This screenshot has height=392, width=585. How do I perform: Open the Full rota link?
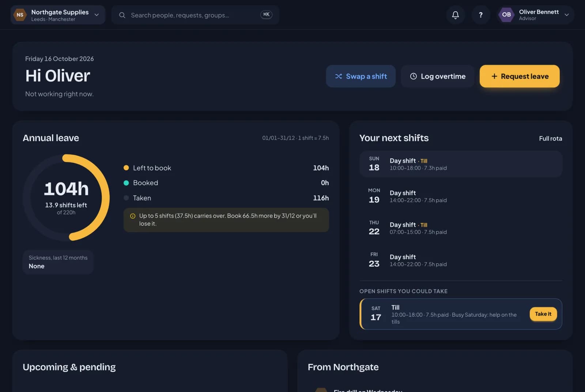[x=550, y=138]
